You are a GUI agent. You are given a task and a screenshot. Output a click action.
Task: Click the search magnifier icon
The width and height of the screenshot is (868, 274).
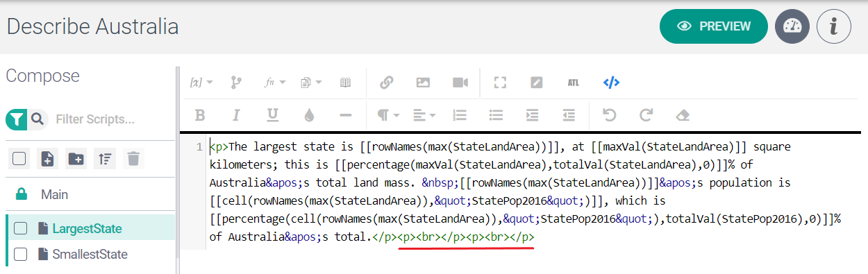point(37,119)
